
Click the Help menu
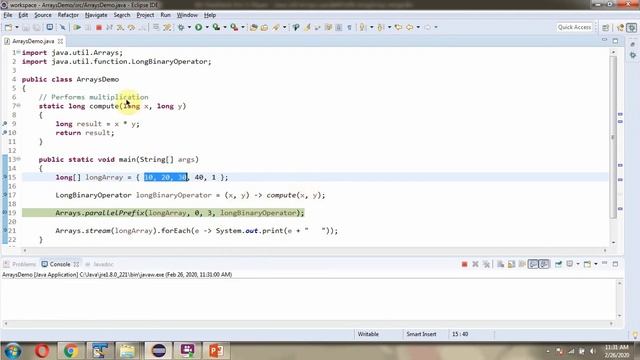210,15
